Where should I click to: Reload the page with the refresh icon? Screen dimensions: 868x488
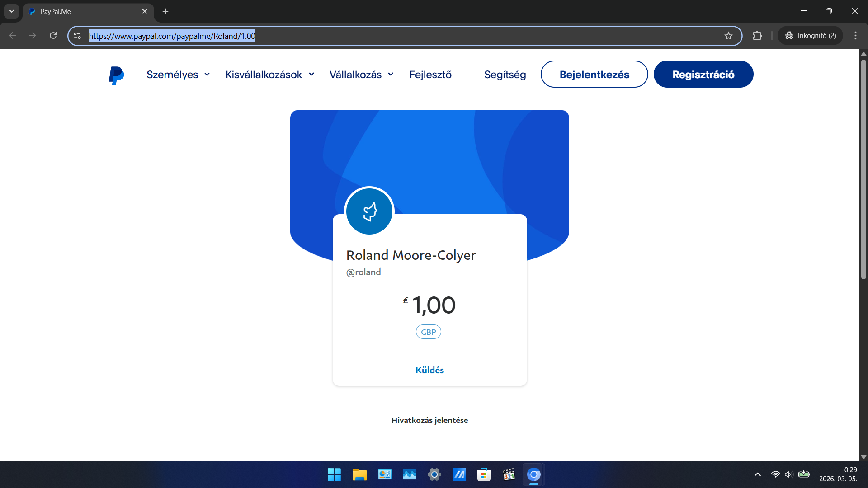pos(53,36)
